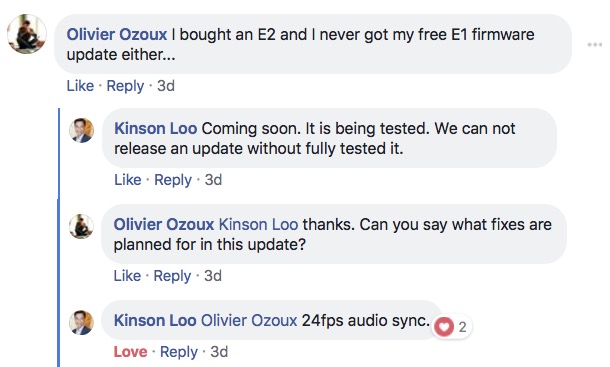Open the three-dot options menu on top comment

click(594, 45)
